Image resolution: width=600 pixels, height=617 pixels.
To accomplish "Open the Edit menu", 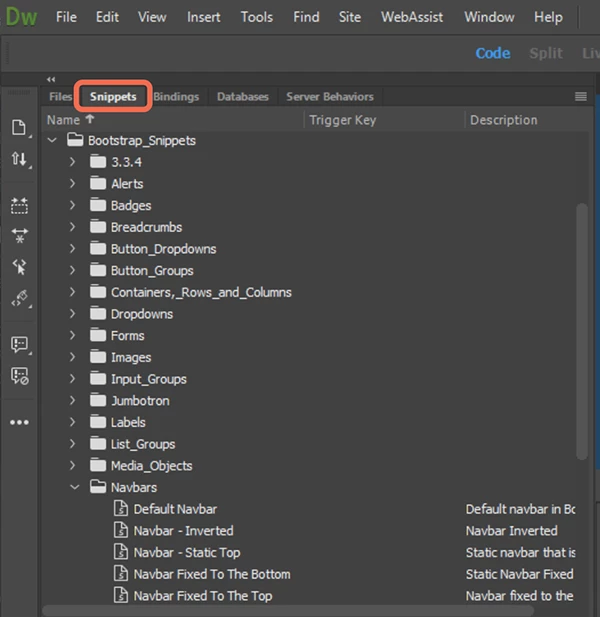I will pos(107,17).
